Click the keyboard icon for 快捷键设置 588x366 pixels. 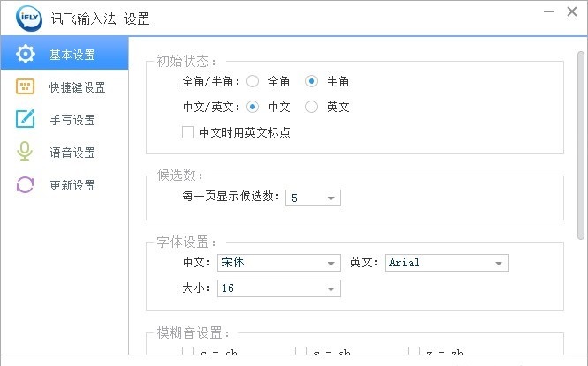(x=25, y=86)
